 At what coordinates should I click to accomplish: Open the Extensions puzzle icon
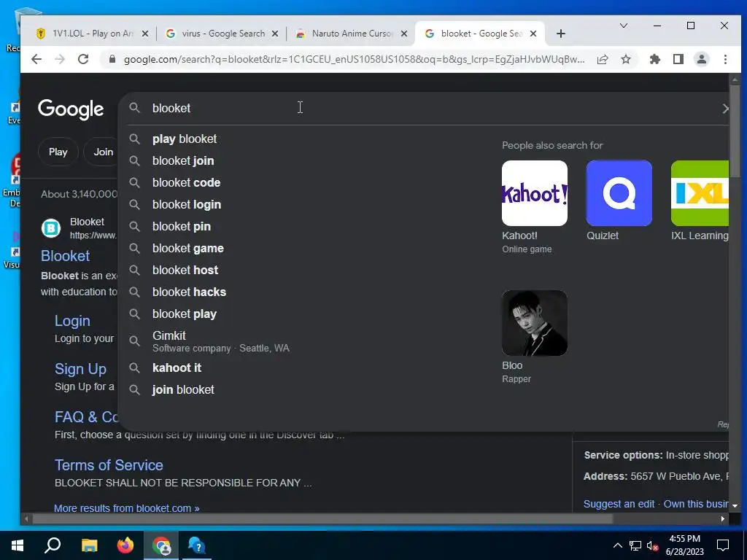tap(655, 59)
